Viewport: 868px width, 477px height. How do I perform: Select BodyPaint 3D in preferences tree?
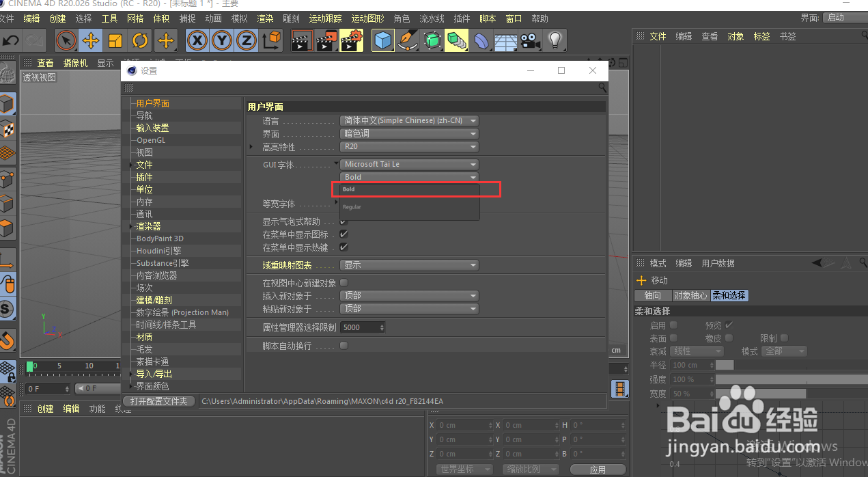[x=160, y=238]
